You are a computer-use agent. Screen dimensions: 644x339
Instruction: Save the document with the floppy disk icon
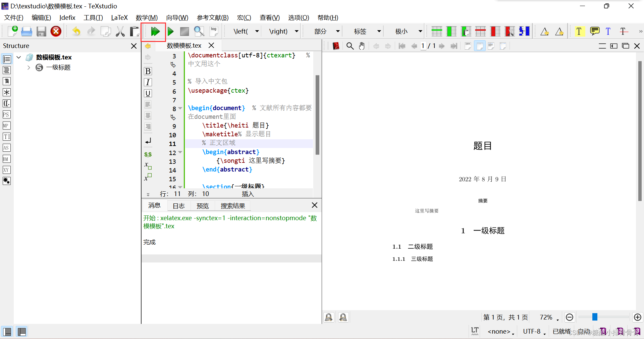pyautogui.click(x=41, y=32)
